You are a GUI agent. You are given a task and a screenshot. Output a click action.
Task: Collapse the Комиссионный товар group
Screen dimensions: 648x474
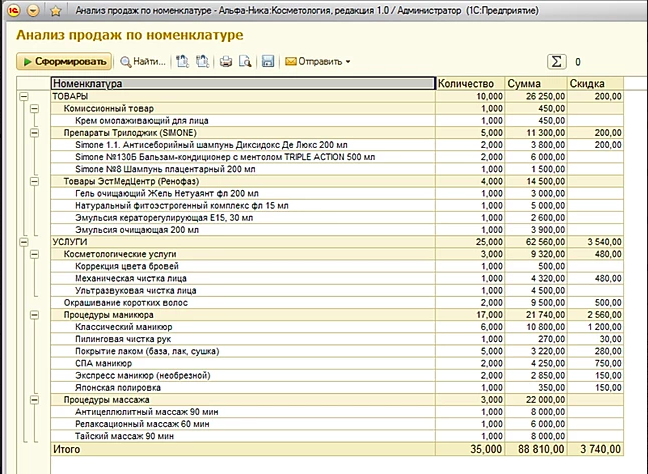click(34, 108)
